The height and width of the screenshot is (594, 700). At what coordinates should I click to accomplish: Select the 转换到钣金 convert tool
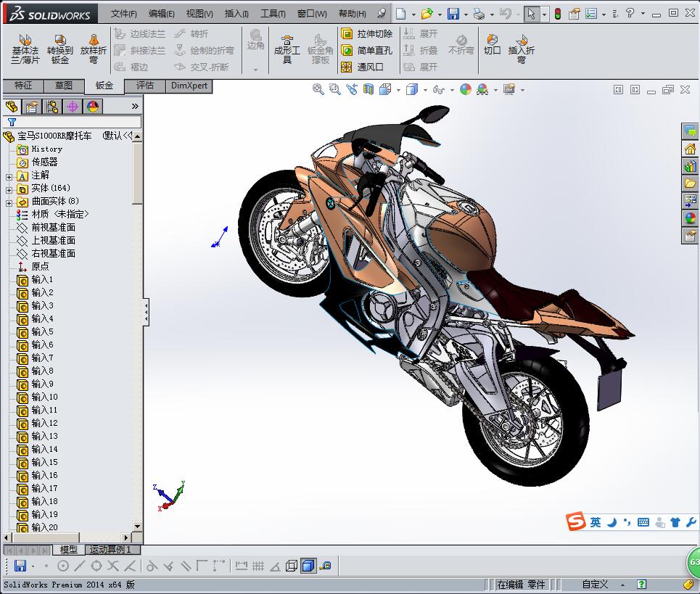click(x=60, y=49)
